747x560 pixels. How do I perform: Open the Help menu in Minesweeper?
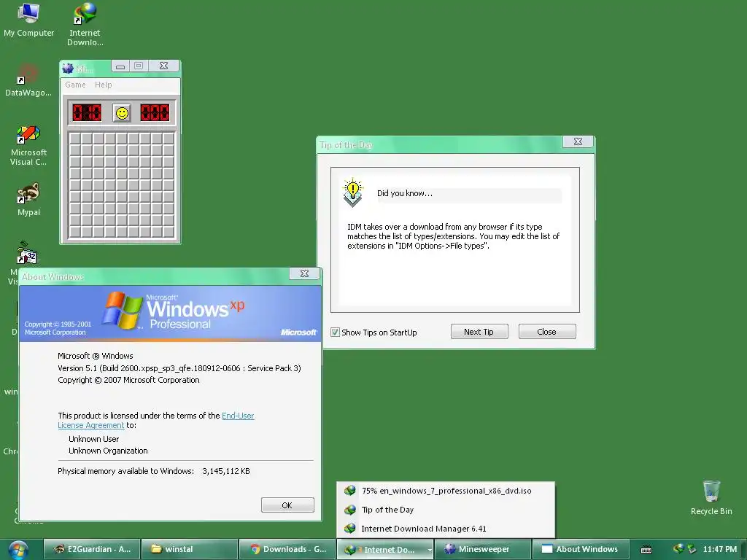coord(103,85)
